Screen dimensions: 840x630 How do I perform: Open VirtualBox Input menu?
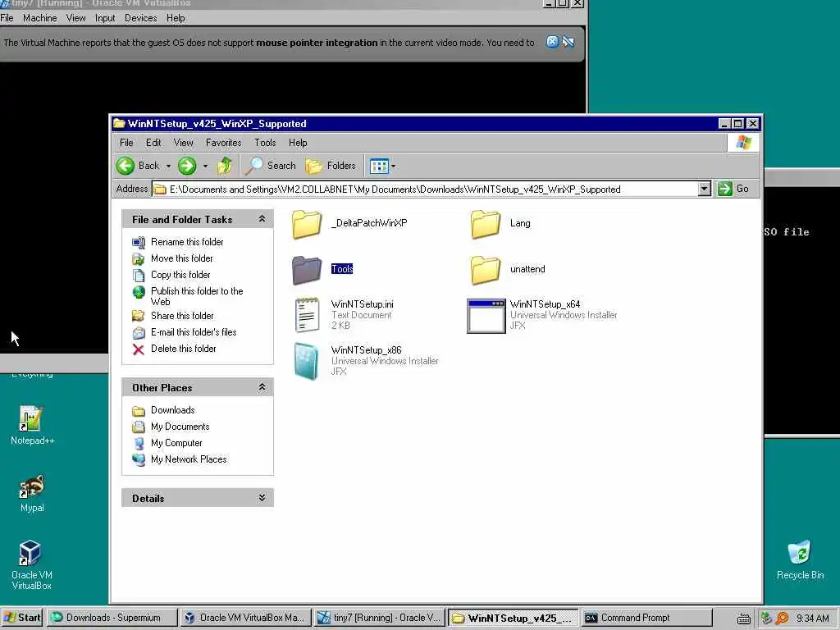105,18
